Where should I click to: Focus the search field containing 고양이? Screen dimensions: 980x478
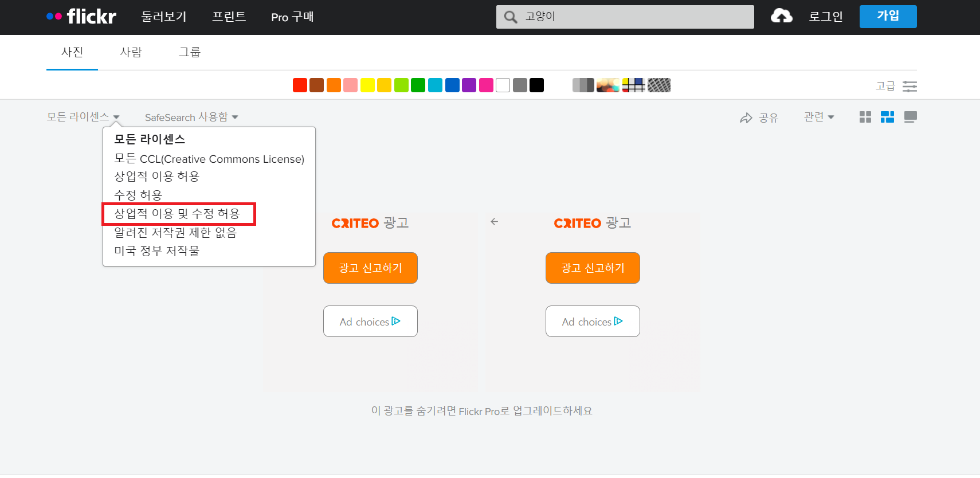[625, 17]
